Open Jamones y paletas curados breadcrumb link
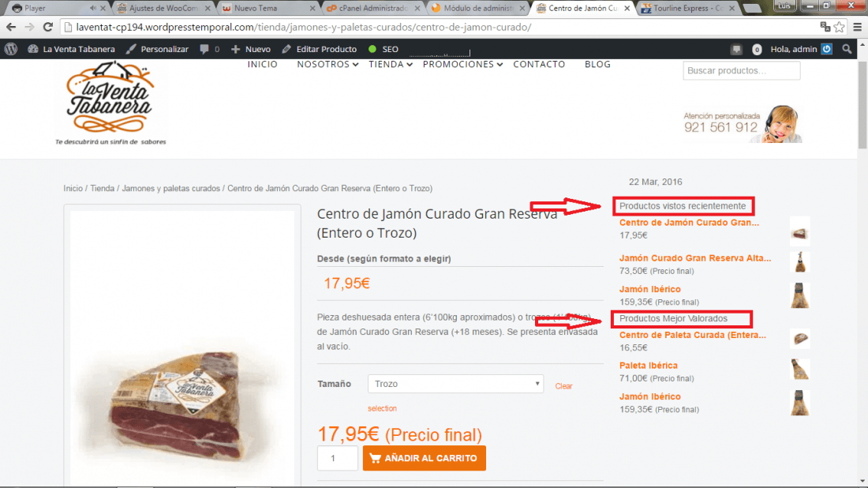 point(171,189)
